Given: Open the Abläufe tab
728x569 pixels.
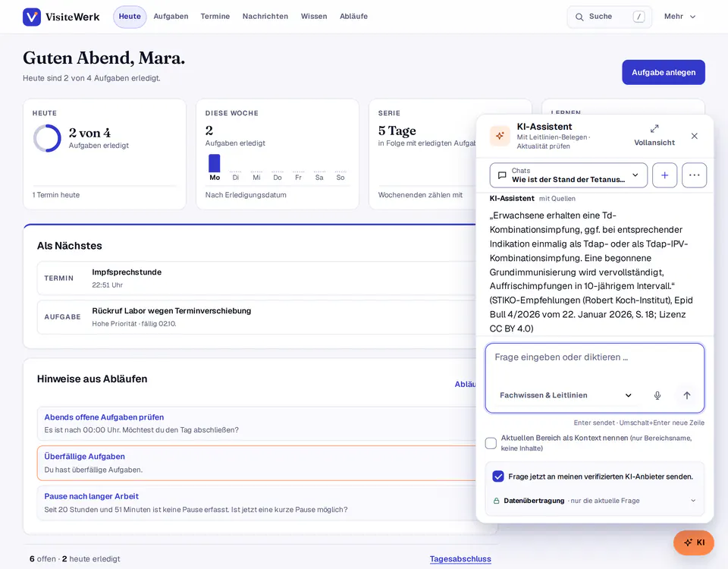Looking at the screenshot, I should [x=354, y=17].
